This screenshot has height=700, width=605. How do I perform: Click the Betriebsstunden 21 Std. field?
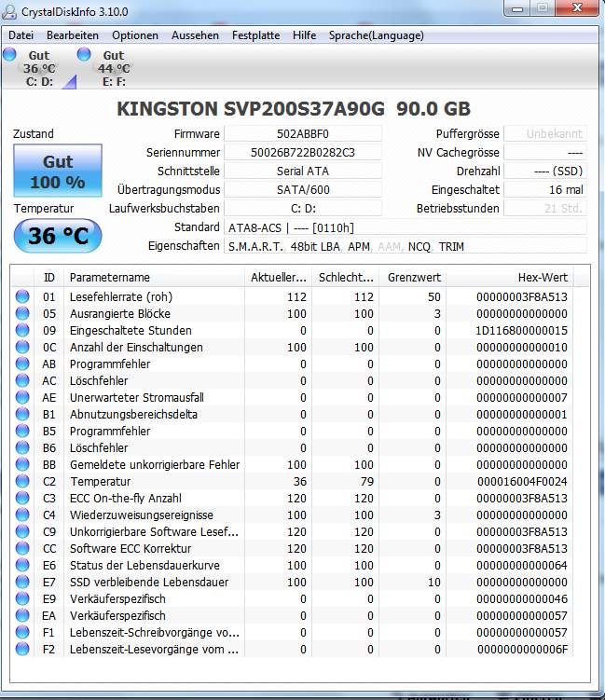pos(545,208)
